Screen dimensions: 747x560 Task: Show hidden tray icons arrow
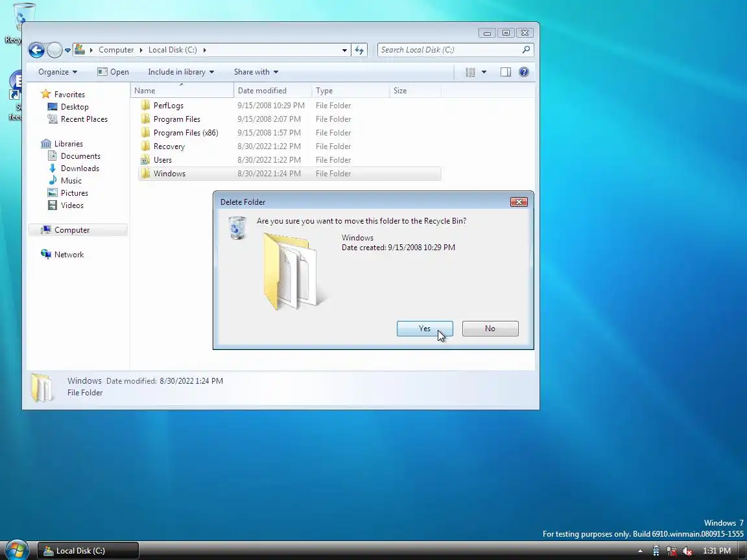point(640,551)
